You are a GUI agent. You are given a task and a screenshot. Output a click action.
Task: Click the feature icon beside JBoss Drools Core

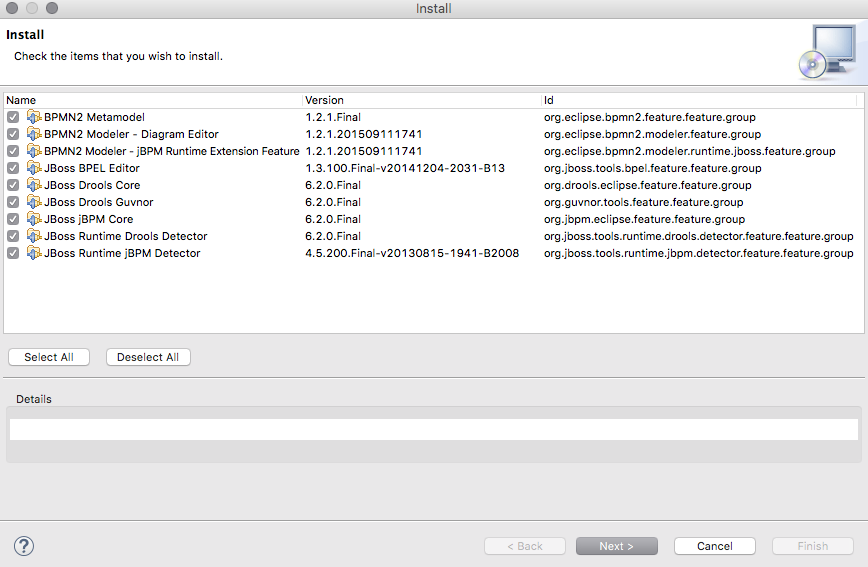pos(34,185)
